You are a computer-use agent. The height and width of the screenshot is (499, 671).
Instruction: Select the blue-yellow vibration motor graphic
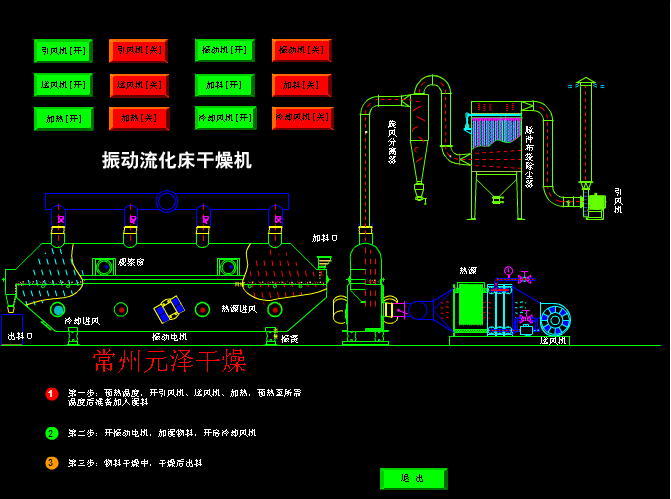169,309
